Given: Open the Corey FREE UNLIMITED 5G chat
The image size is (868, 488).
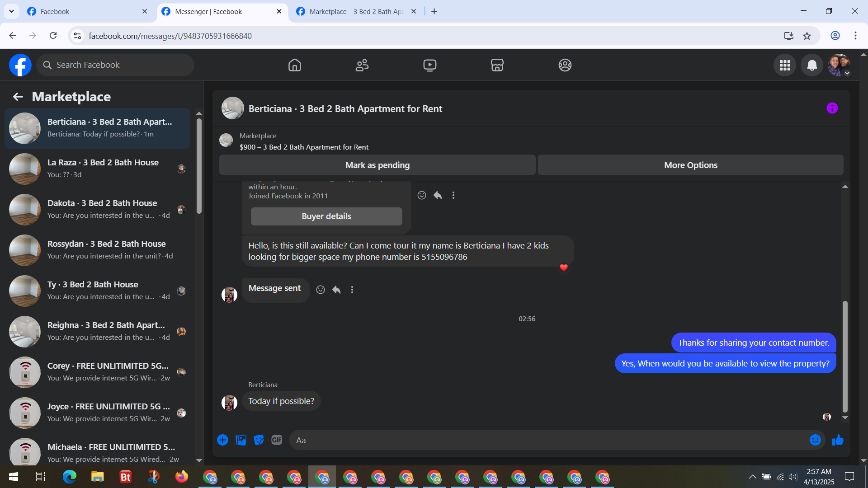Looking at the screenshot, I should 97,372.
